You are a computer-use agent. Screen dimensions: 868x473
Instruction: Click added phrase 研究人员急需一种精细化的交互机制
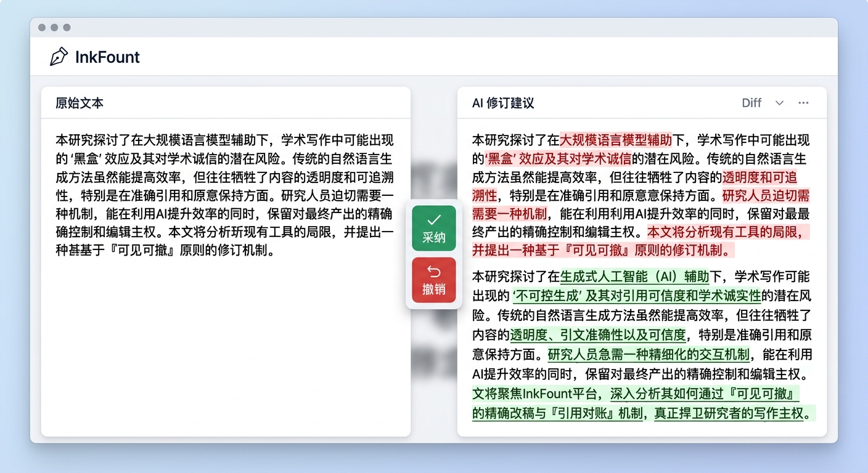pos(649,354)
